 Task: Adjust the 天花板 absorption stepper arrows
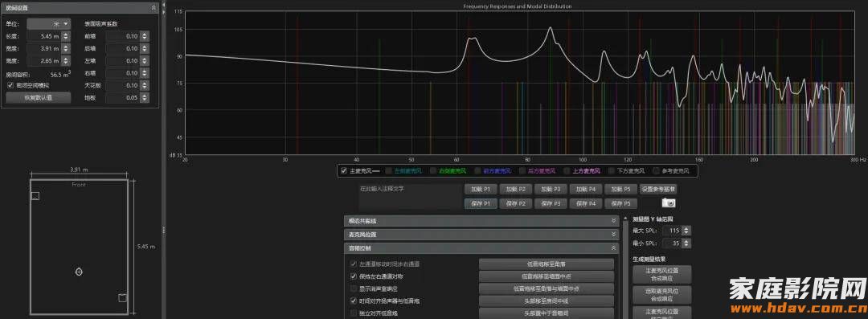pos(145,85)
